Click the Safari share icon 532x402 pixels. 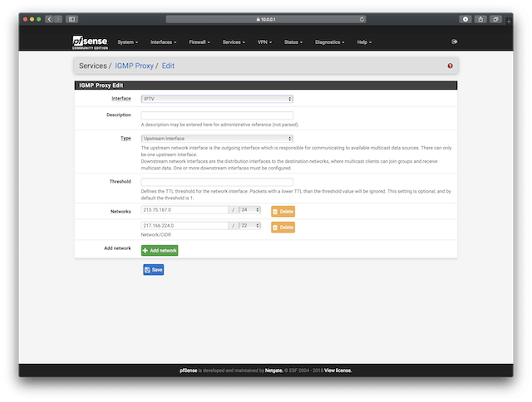pyautogui.click(x=480, y=19)
